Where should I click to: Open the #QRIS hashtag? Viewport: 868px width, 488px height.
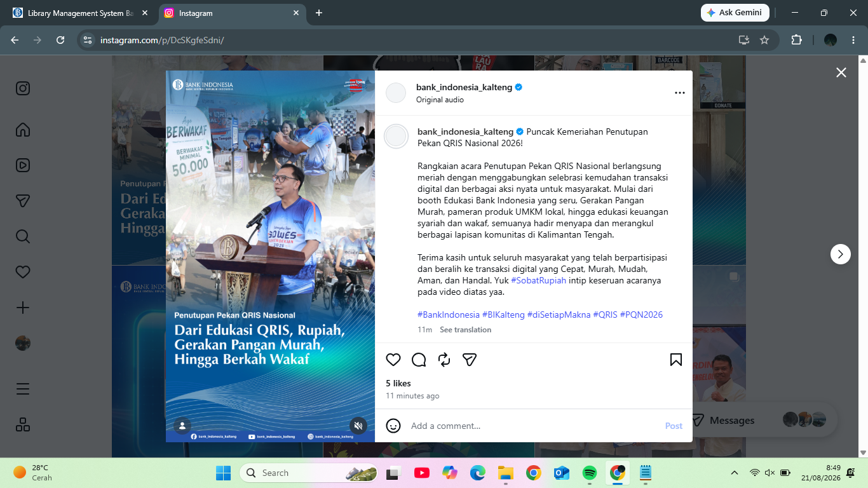tap(605, 315)
